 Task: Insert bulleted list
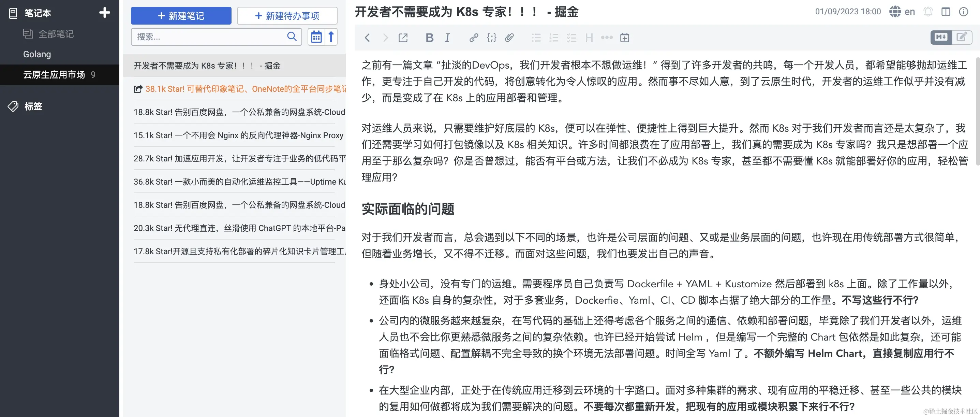[x=536, y=37]
